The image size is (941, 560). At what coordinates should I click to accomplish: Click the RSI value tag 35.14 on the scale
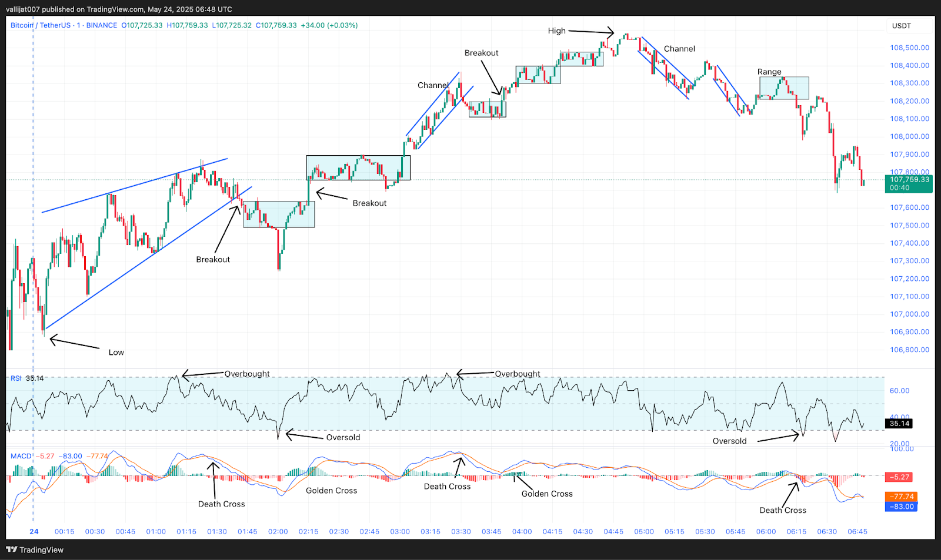pyautogui.click(x=899, y=423)
